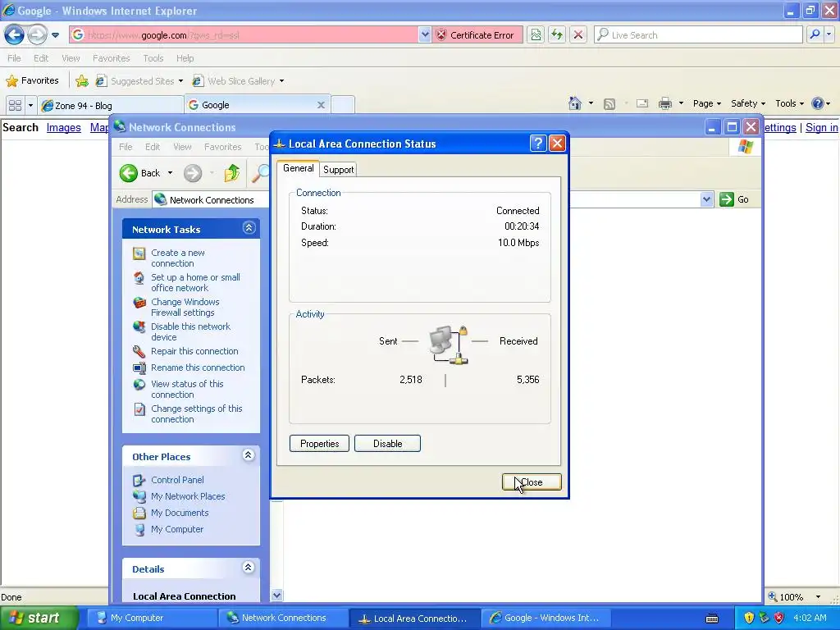Click the Repair this connection link
Screen dimensions: 840x630
(x=194, y=351)
